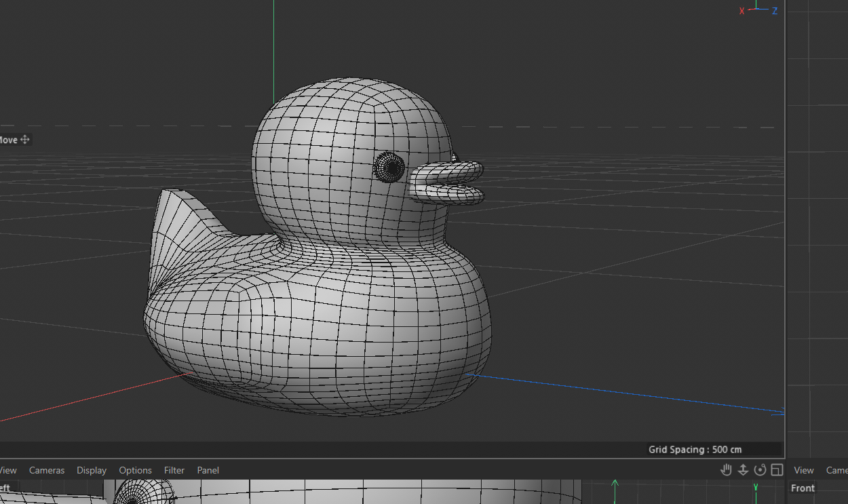Click the orbit/rotate camera icon
The width and height of the screenshot is (848, 504).
(760, 470)
